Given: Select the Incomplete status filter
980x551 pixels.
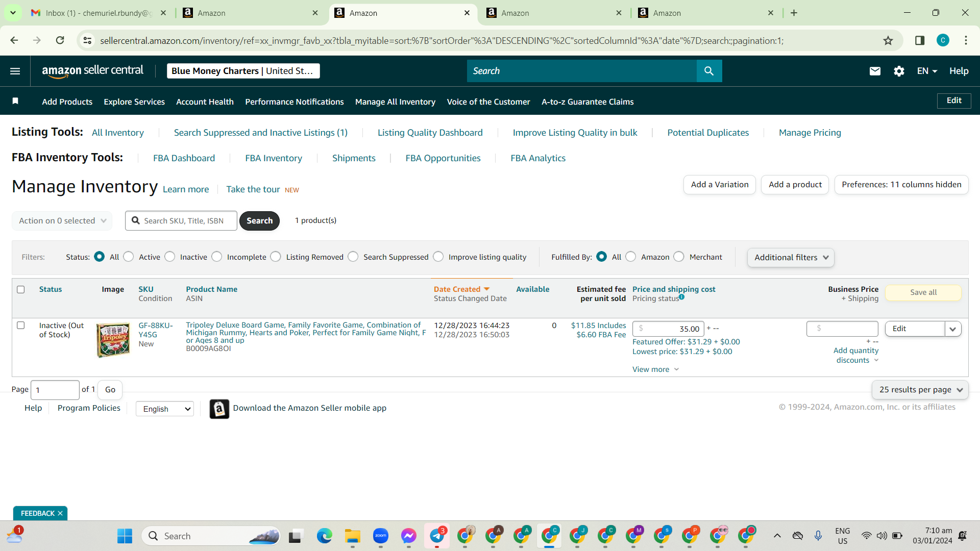Looking at the screenshot, I should tap(217, 257).
